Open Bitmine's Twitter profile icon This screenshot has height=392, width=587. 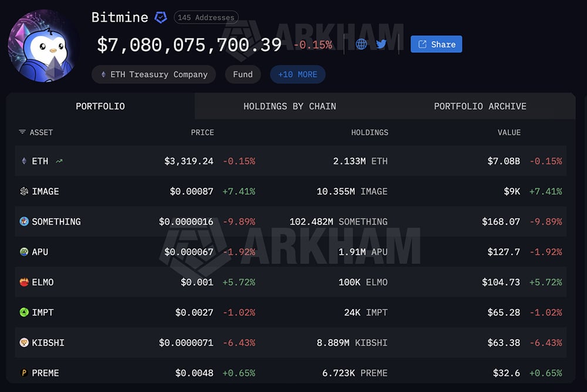[x=382, y=44]
